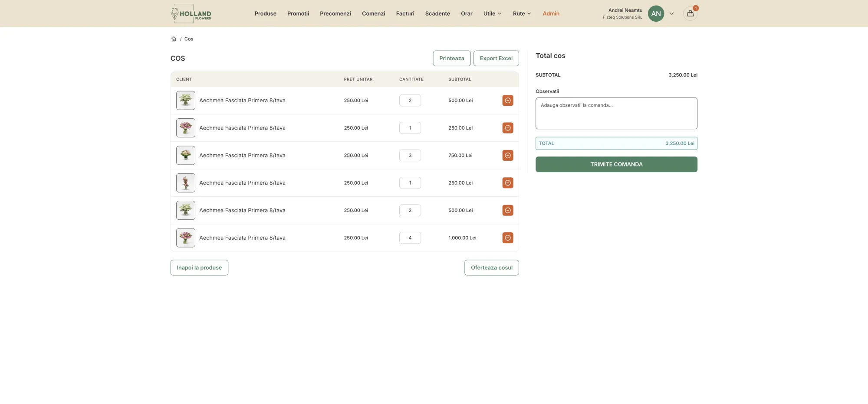Open the user account chevron dropdown
Viewport: 868px width, 404px height.
pyautogui.click(x=671, y=13)
